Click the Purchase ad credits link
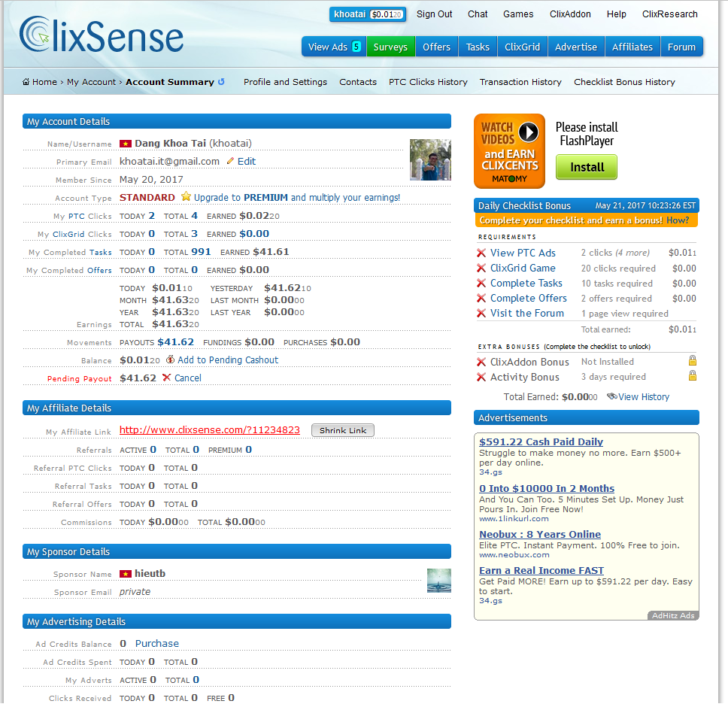This screenshot has width=728, height=707. coord(157,643)
